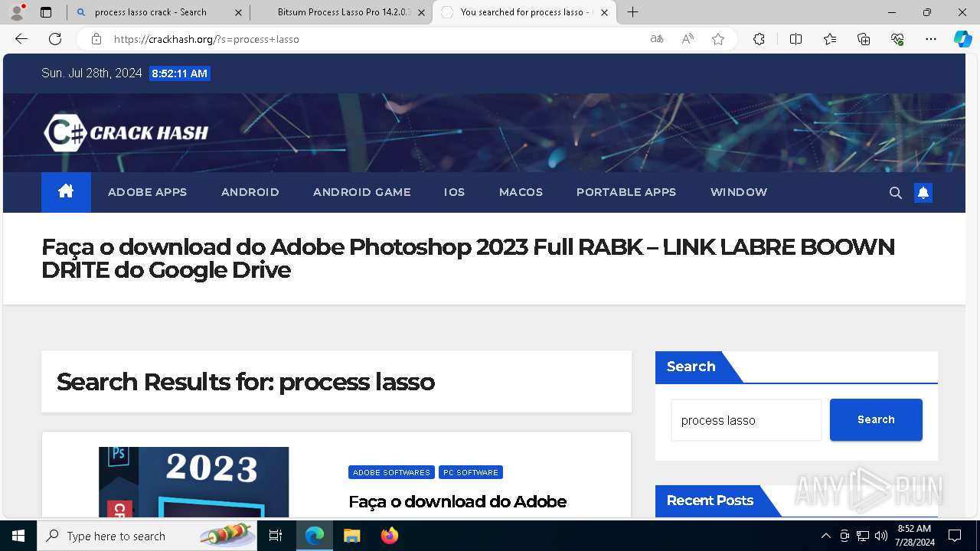Open the Favorites list icon
Screen dimensions: 980x551
830,39
